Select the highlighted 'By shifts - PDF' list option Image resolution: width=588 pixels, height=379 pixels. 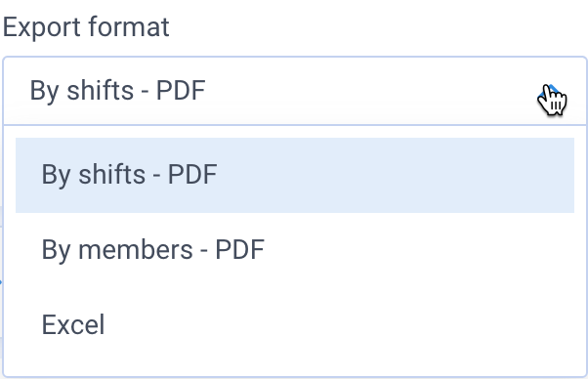(295, 175)
